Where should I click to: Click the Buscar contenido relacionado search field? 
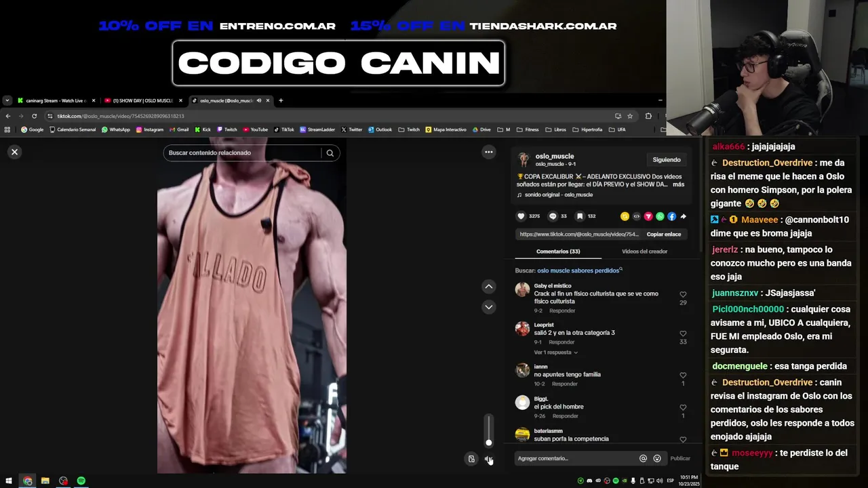click(243, 153)
